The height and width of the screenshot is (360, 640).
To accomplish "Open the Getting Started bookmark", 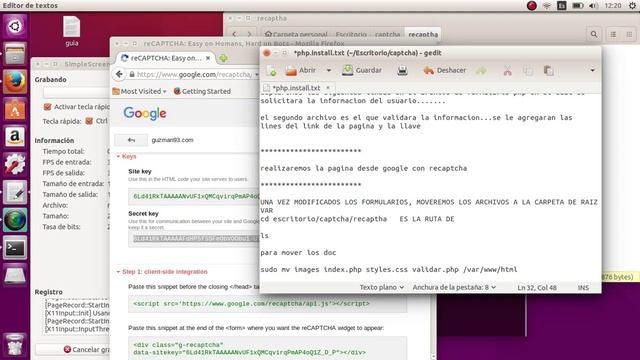I will pos(202,91).
